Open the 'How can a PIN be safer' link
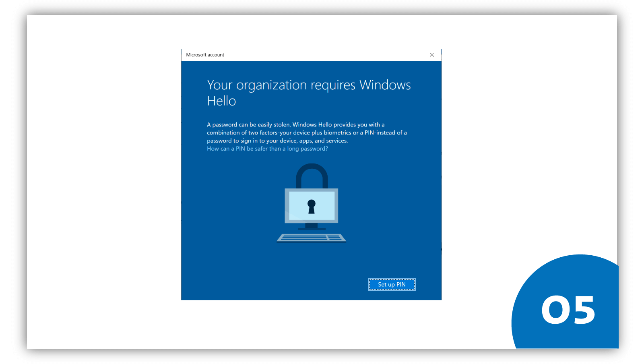 [267, 149]
